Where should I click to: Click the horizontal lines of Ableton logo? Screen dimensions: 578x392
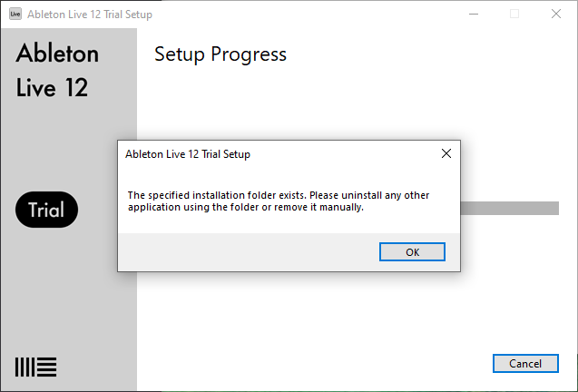(47, 367)
